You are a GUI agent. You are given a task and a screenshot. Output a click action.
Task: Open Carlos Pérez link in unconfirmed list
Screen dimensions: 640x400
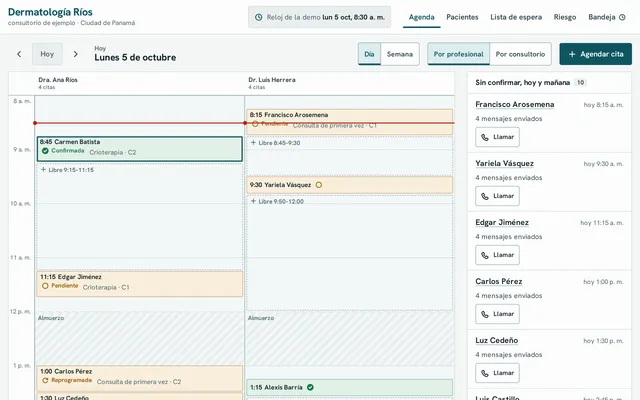(x=499, y=281)
